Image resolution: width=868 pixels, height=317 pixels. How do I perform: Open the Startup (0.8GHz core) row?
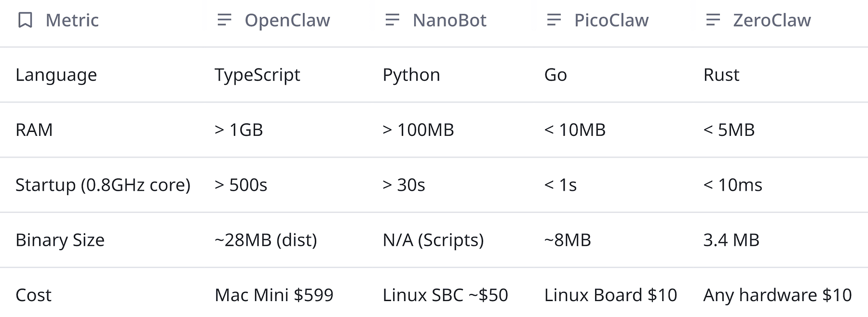[x=103, y=185]
